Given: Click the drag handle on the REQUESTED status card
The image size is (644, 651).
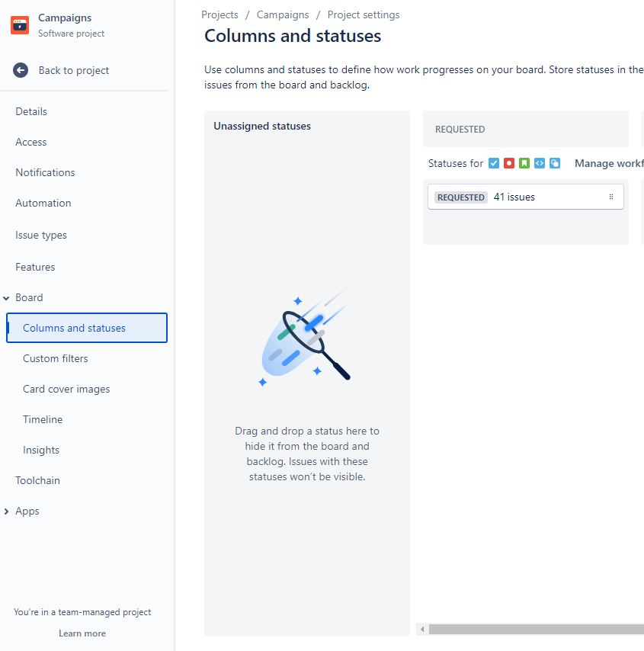Looking at the screenshot, I should point(610,197).
